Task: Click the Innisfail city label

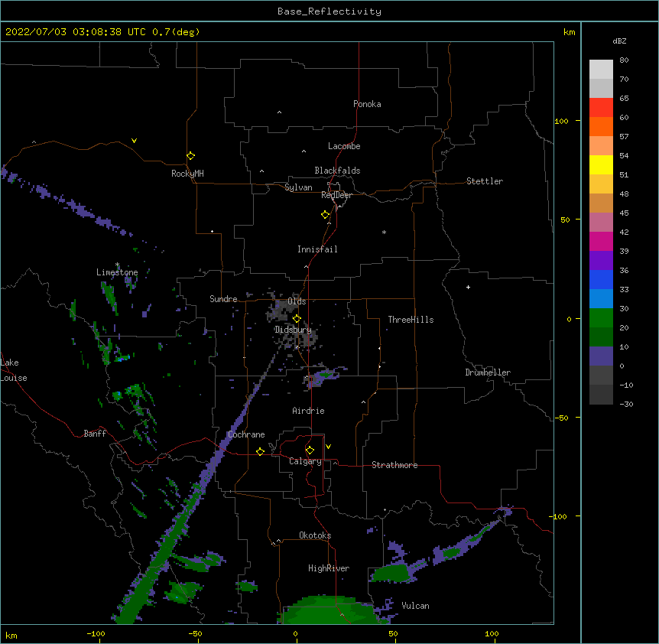Action: click(x=317, y=249)
